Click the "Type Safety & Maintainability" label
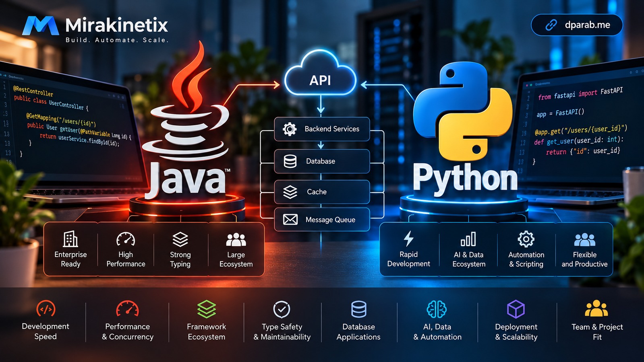This screenshot has width=644, height=362. click(282, 332)
